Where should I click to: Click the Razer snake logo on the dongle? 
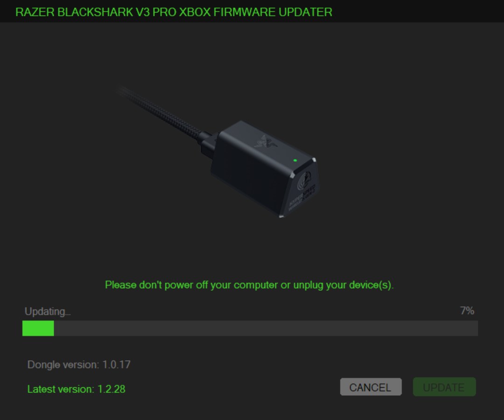point(266,142)
